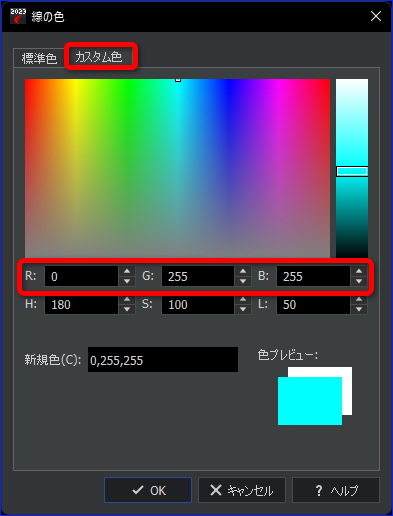The width and height of the screenshot is (393, 516).
Task: Select the カスタム色 tab
Action: [x=99, y=57]
